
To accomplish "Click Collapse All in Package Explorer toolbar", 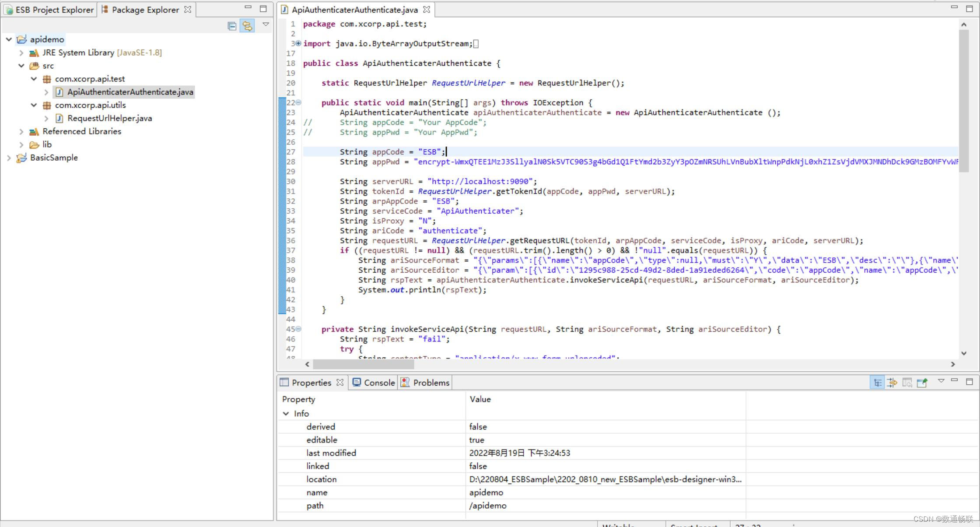I will coord(232,26).
